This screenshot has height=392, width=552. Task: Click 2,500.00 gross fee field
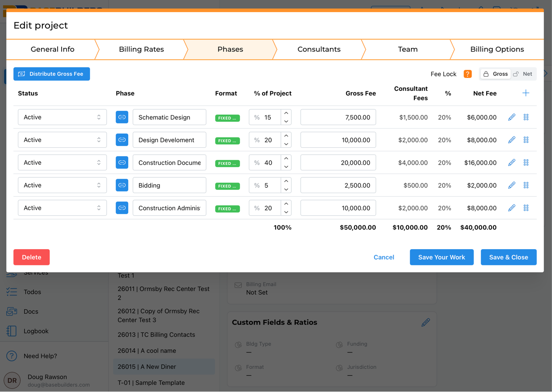[x=338, y=185]
